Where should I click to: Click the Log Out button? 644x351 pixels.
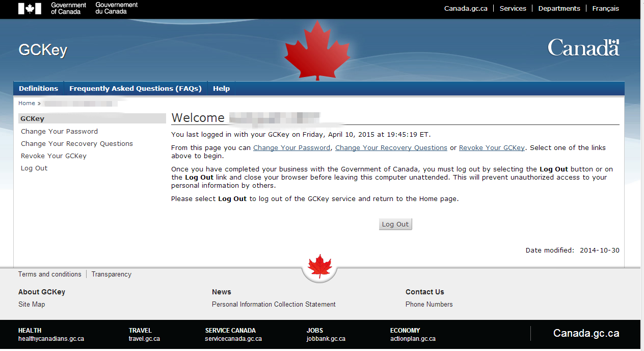click(395, 224)
